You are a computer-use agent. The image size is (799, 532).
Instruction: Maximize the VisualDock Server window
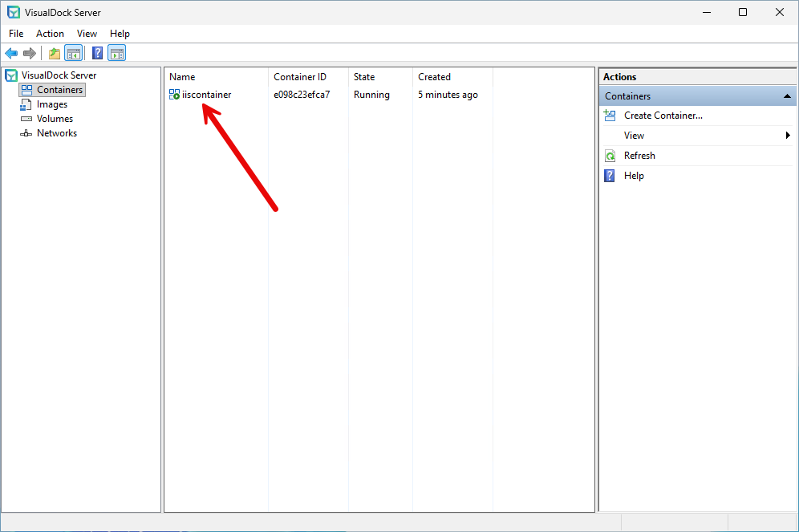click(742, 12)
